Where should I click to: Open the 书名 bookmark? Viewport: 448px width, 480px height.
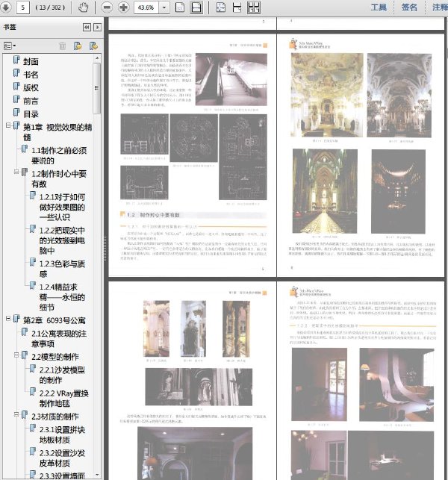click(31, 75)
